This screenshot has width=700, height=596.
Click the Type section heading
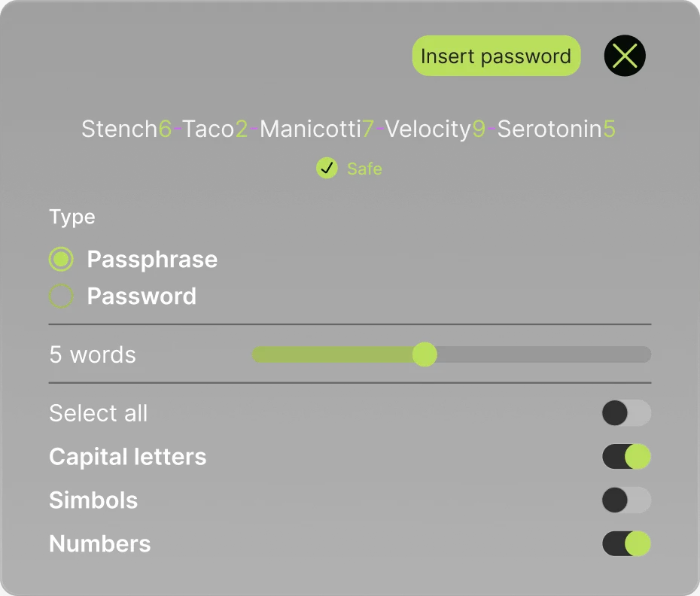tap(72, 217)
